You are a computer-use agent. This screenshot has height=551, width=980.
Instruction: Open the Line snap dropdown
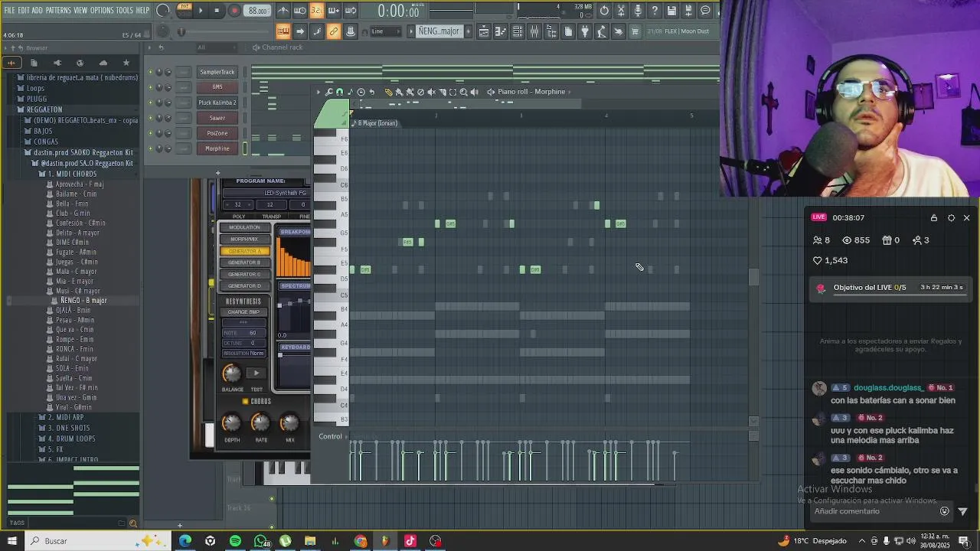pos(385,31)
